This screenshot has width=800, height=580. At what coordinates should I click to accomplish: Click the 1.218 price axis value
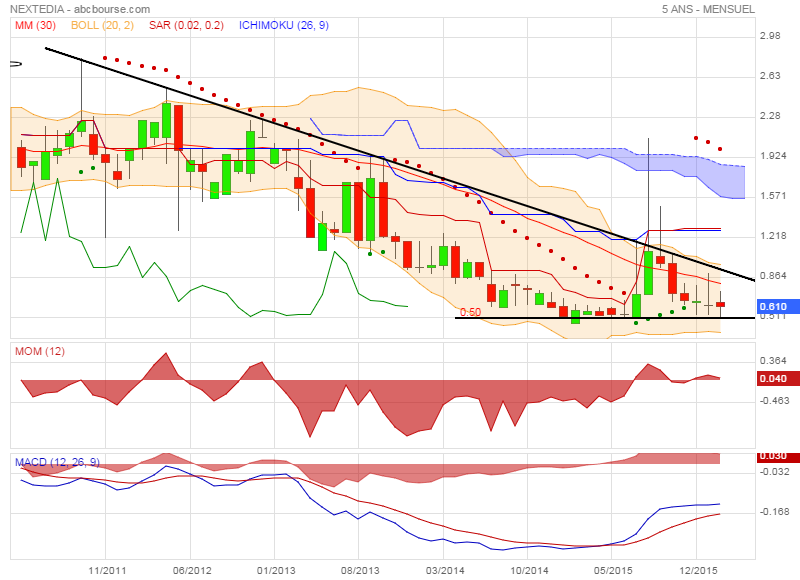coord(773,236)
